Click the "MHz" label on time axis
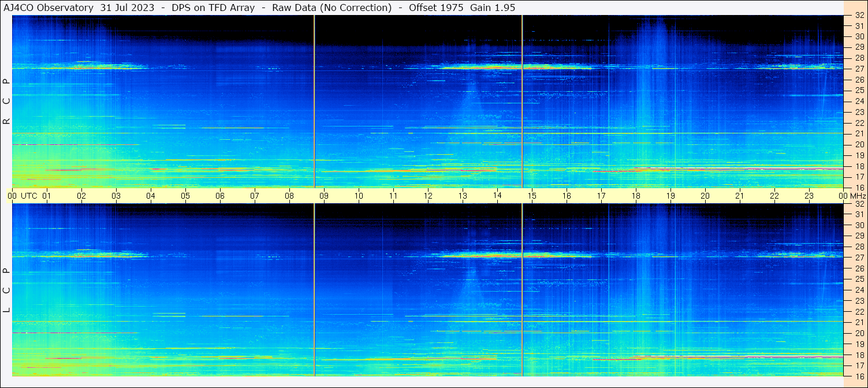 click(857, 196)
